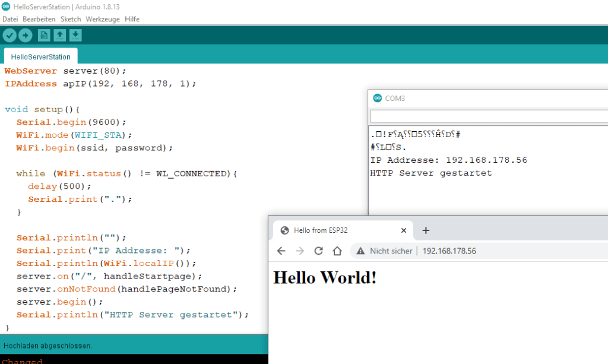
Task: Reload the ESP32 web page
Action: (x=318, y=251)
